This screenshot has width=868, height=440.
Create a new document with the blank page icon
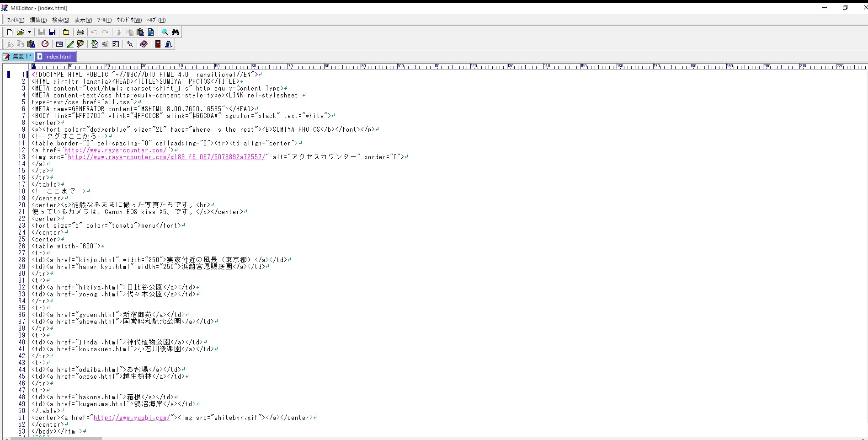tap(10, 32)
